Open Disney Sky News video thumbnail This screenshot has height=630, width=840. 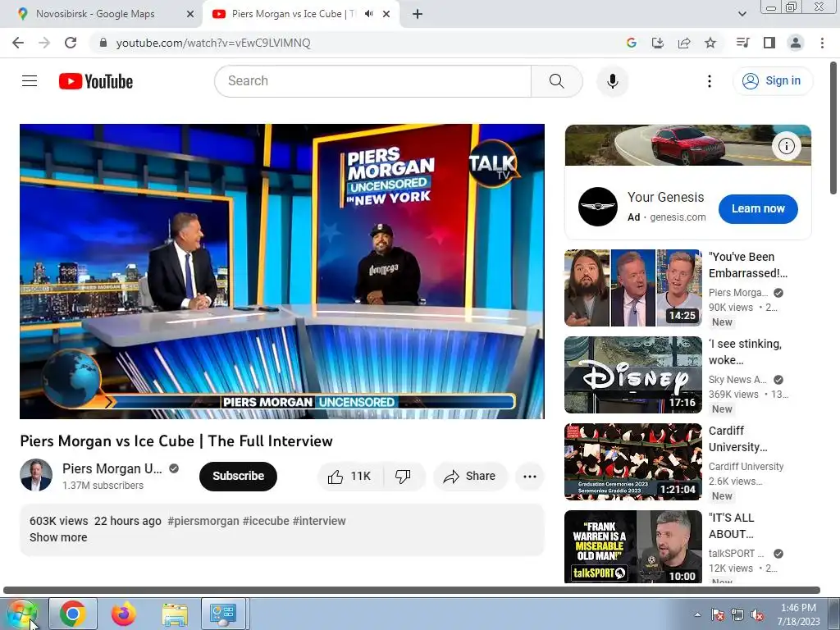pos(632,375)
